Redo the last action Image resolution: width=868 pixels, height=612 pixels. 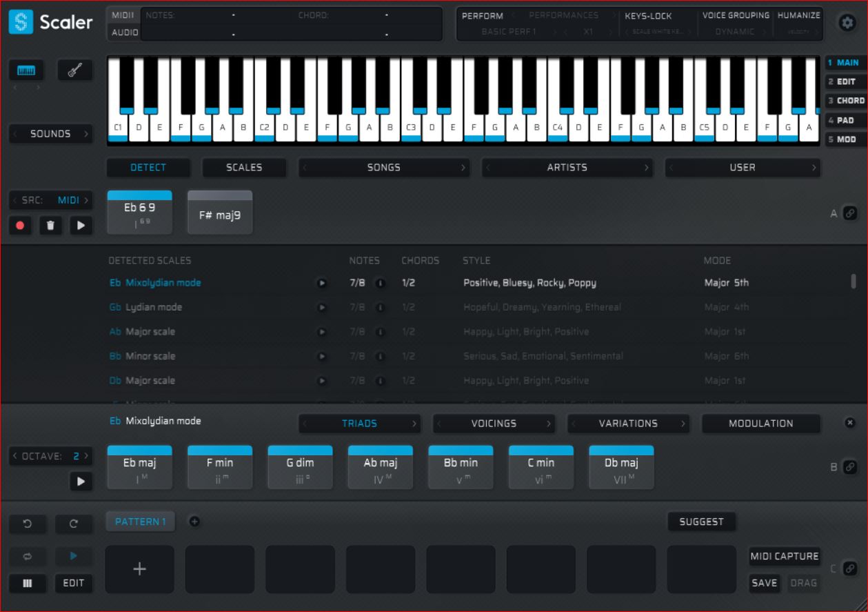coord(73,524)
